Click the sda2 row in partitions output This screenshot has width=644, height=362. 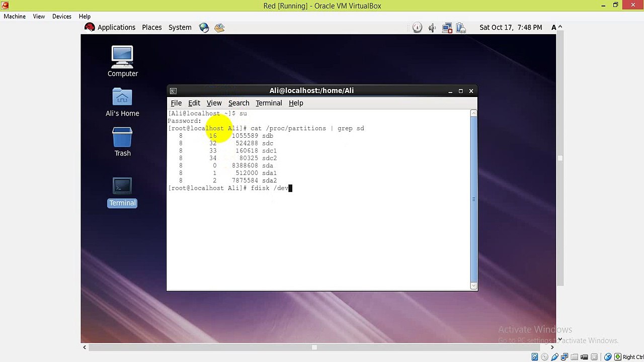click(x=227, y=180)
